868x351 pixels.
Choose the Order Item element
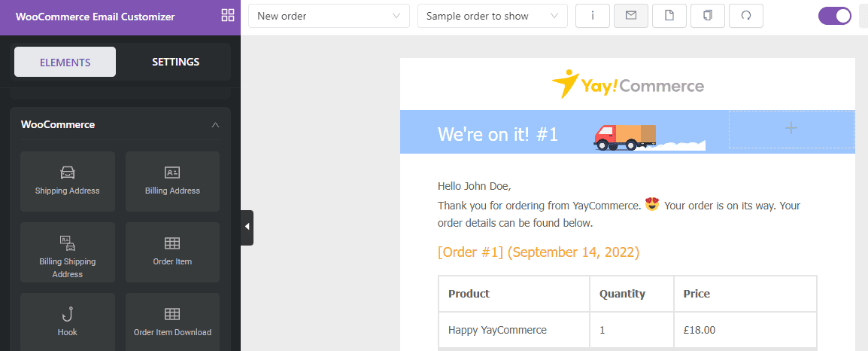(x=172, y=252)
